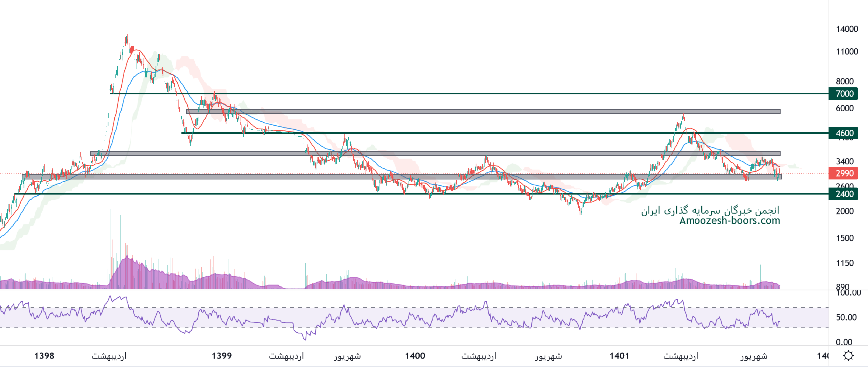Open chart settings gear icon

[x=848, y=356]
